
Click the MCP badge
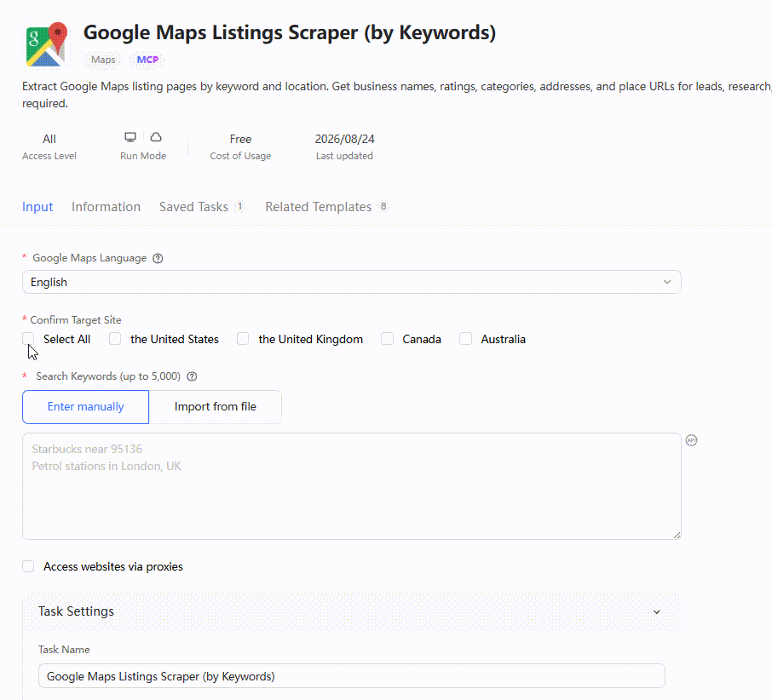147,60
